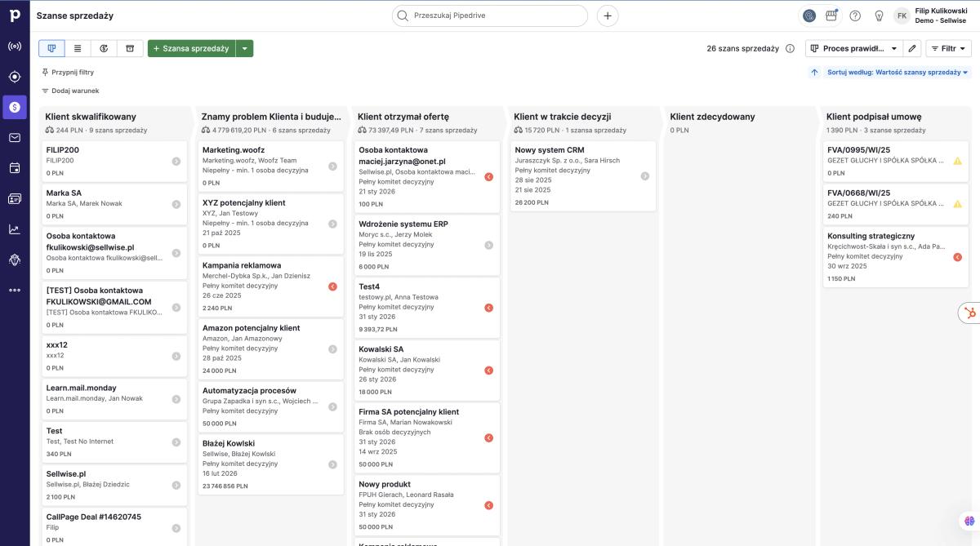Switch to forecast view
The height and width of the screenshot is (546, 980).
[x=104, y=49]
